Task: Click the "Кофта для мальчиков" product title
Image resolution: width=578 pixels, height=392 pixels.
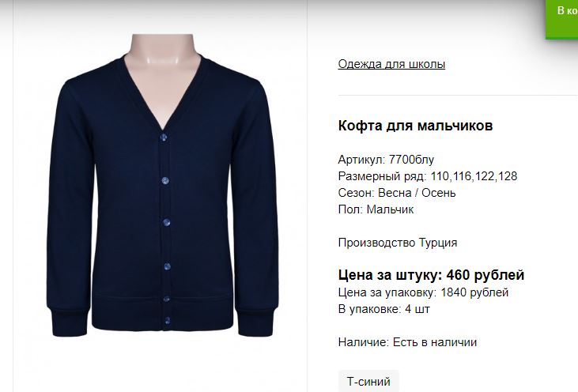Action: coord(415,126)
